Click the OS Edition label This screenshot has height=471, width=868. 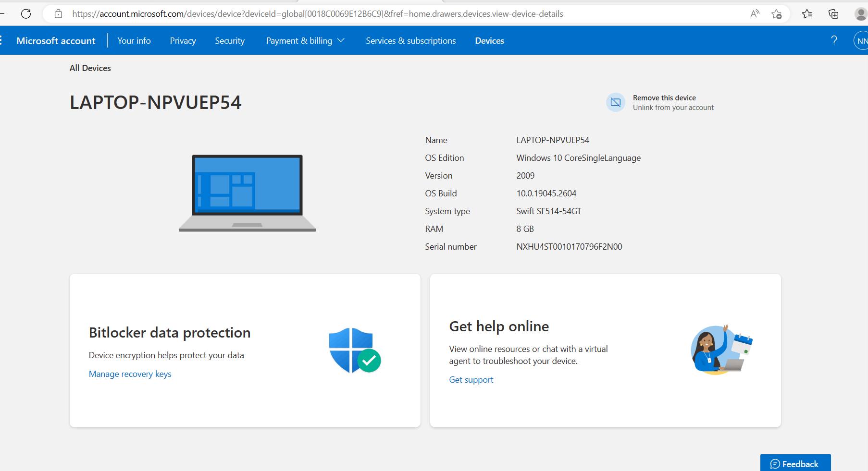pyautogui.click(x=445, y=158)
